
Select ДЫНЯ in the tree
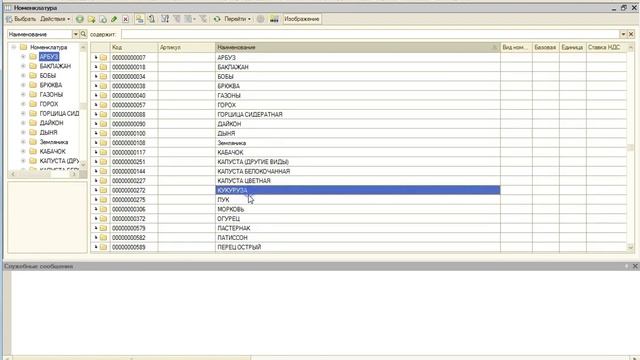click(x=49, y=132)
